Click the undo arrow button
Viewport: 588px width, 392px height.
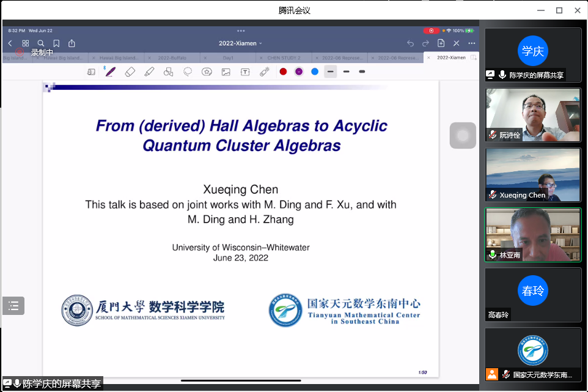[x=410, y=43]
